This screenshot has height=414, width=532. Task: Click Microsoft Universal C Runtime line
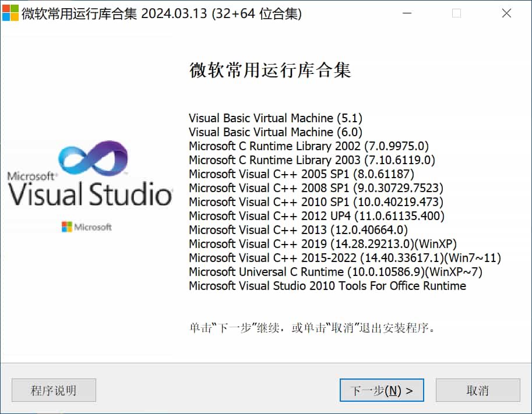[336, 271]
